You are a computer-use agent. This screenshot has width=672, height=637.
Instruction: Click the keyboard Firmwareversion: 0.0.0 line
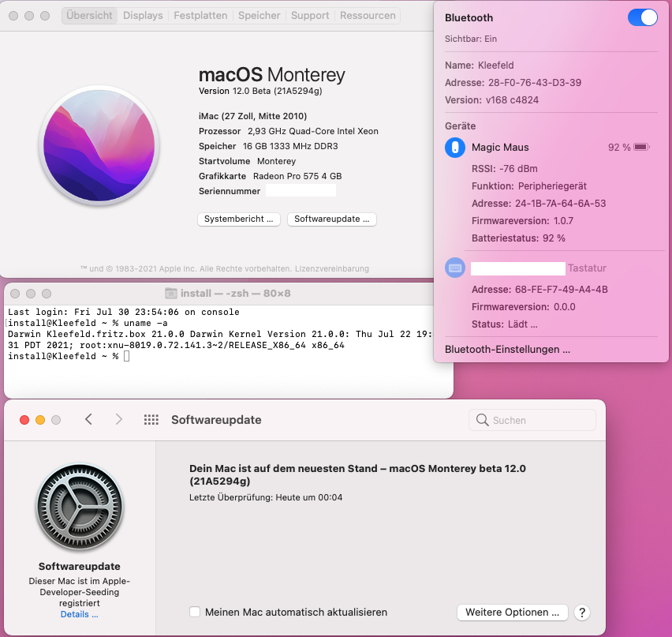[x=523, y=307]
